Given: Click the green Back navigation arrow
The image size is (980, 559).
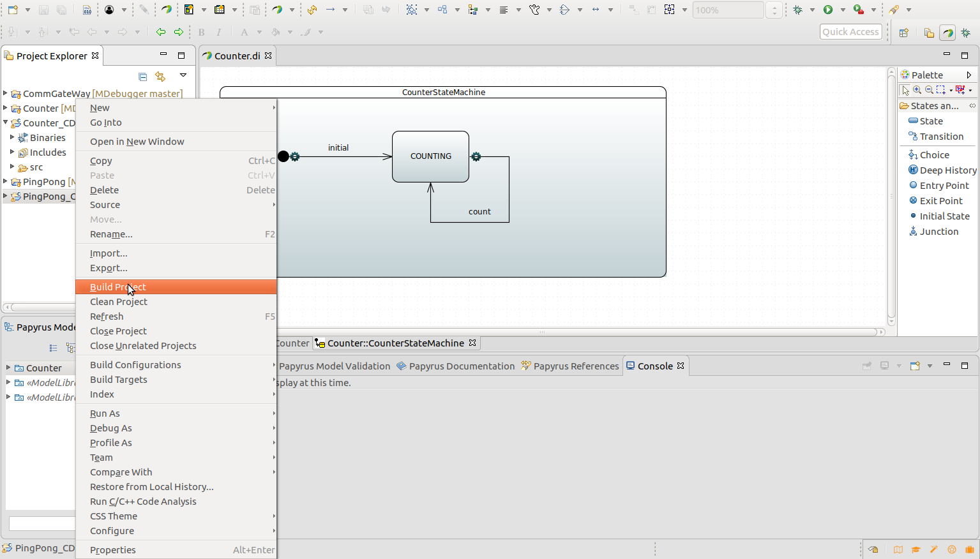Looking at the screenshot, I should (x=161, y=32).
